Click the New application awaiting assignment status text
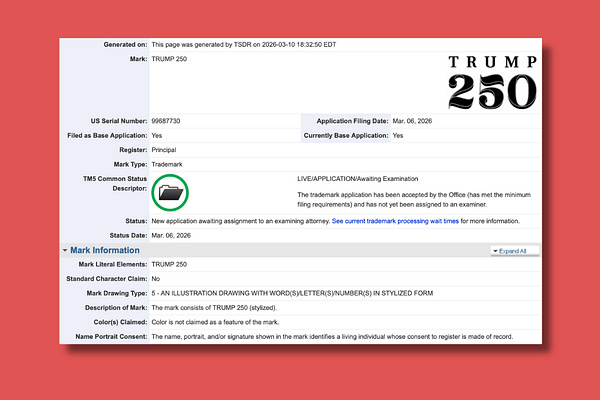This screenshot has width=600, height=400. (x=240, y=221)
